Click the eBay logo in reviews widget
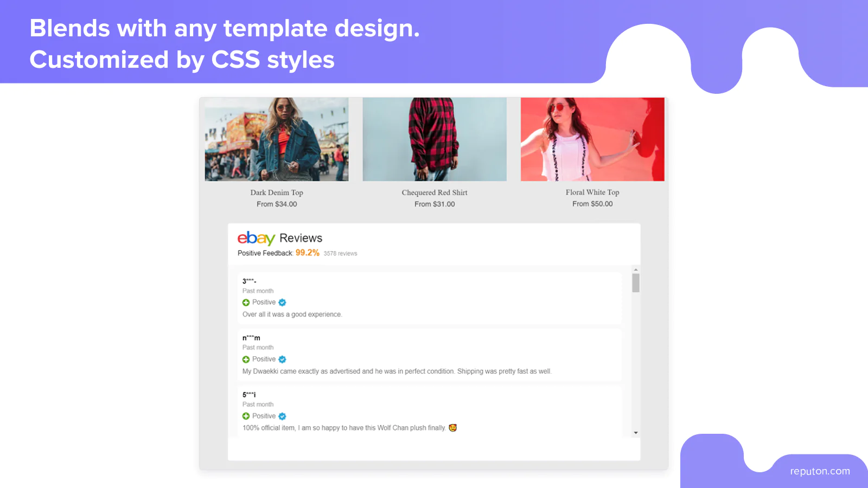The image size is (868, 488). 256,238
